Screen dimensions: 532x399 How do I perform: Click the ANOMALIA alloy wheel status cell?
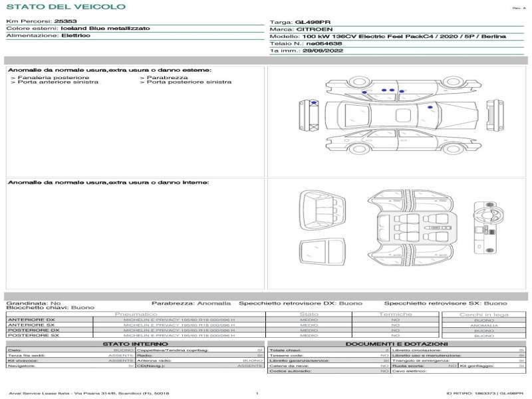pos(483,325)
